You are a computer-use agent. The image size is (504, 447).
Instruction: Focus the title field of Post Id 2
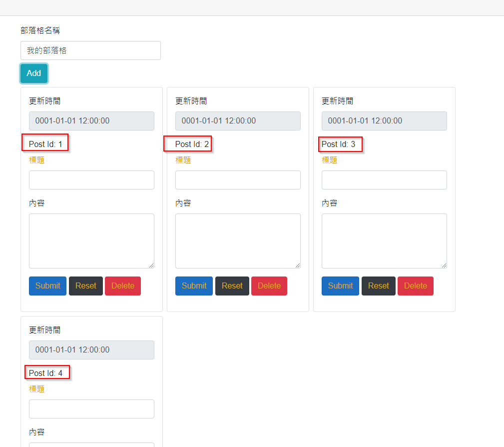(x=238, y=180)
